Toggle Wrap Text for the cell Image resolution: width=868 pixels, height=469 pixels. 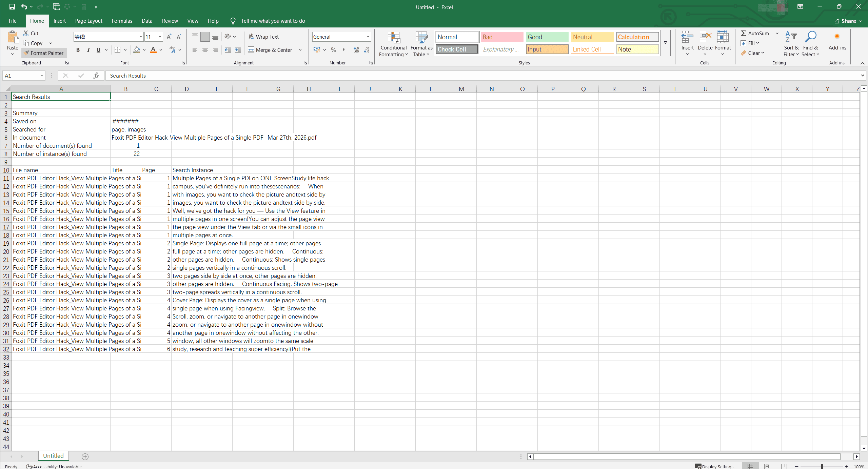(263, 37)
